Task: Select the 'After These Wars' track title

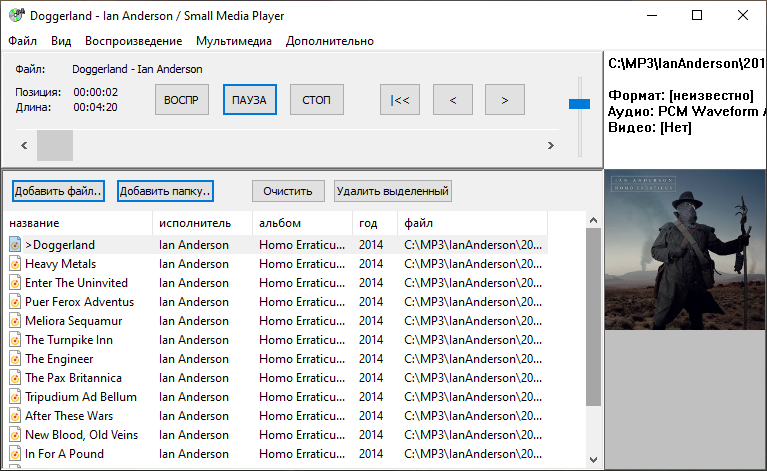Action: [69, 416]
